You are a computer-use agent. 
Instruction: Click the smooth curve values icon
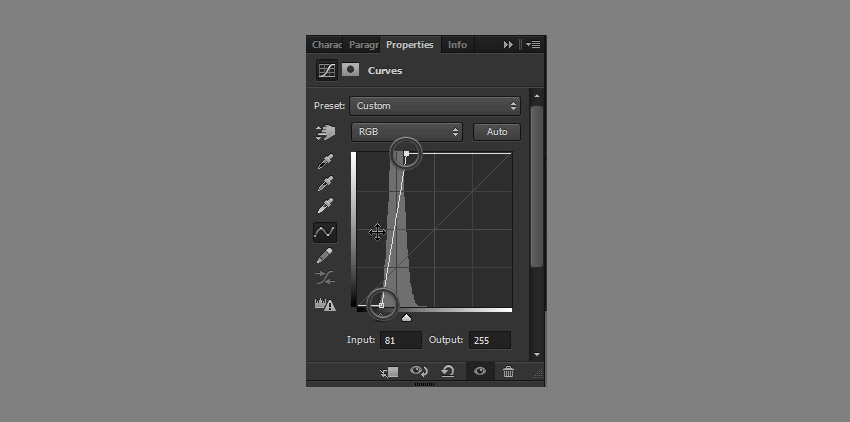[325, 278]
